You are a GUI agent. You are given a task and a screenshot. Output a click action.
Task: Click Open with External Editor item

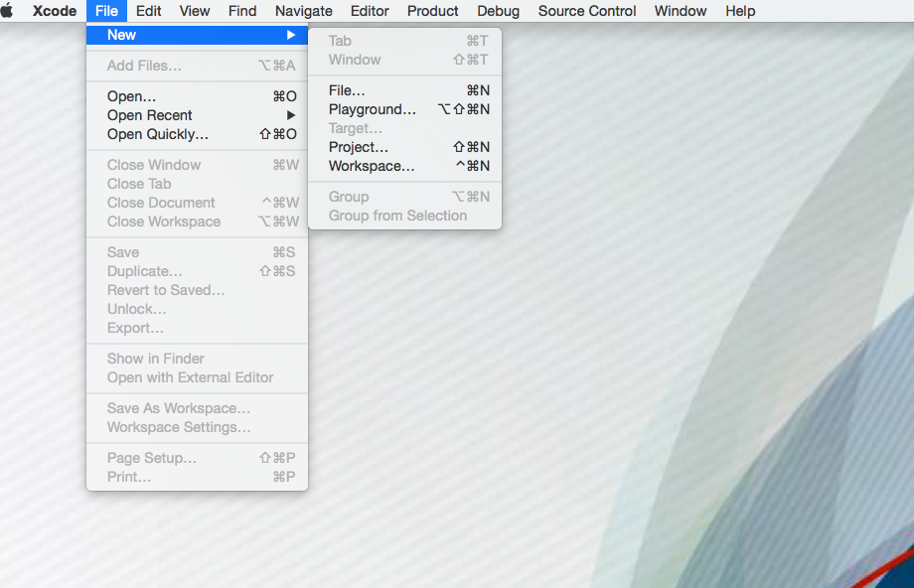(197, 377)
